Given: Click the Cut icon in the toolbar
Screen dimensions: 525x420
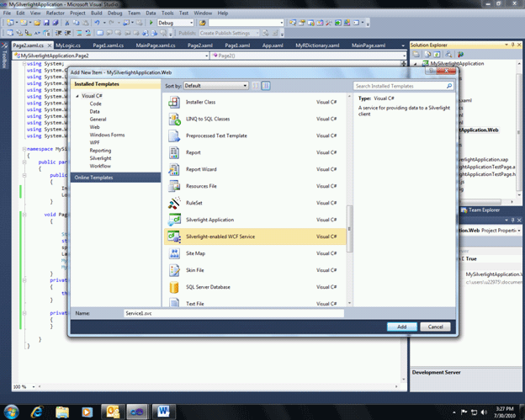Looking at the screenshot, I should click(67, 23).
